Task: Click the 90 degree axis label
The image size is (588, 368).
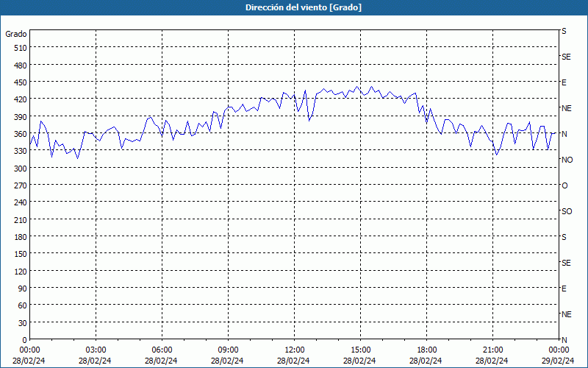Action: tap(23, 289)
